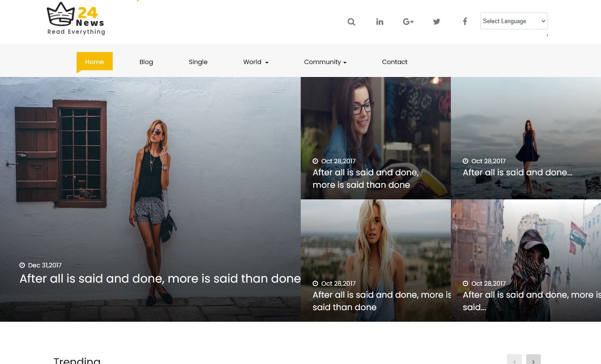Viewport: 601px width, 364px height.
Task: Click previous arrow in Trending section
Action: tap(514, 360)
